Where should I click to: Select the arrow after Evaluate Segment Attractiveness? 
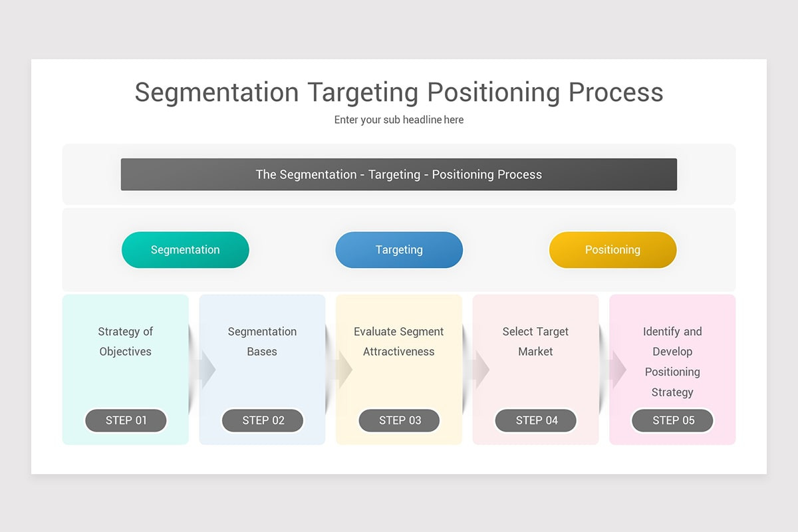477,370
